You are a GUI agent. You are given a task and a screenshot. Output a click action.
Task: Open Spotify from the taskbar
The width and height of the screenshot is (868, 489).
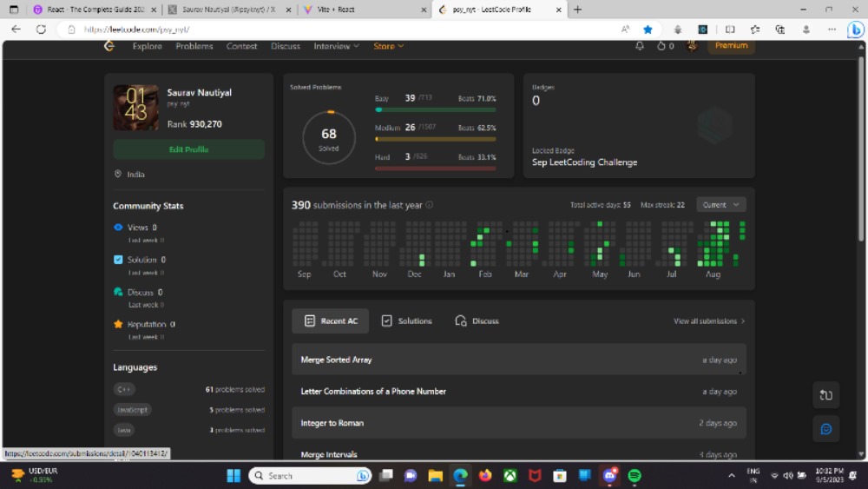635,476
